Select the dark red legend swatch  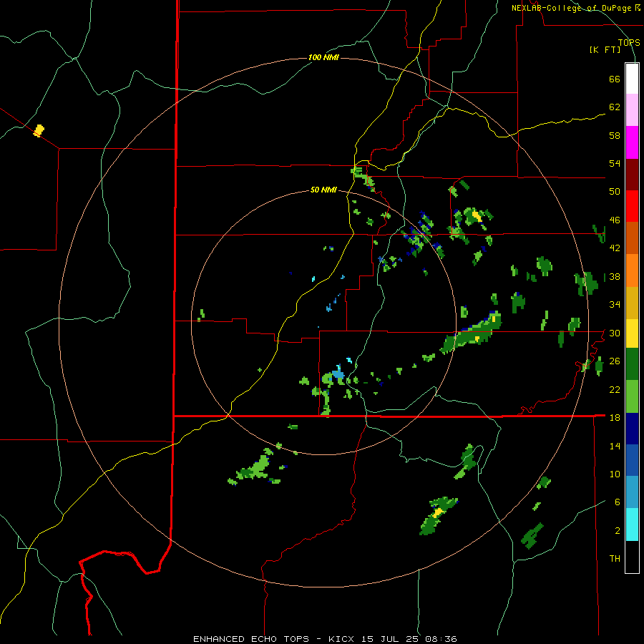tap(632, 175)
